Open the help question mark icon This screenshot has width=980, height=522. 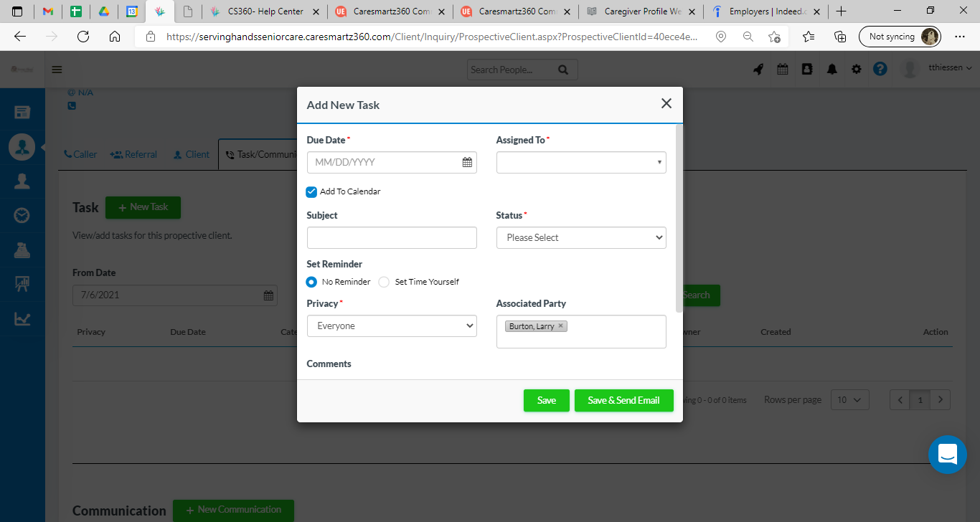click(x=880, y=70)
